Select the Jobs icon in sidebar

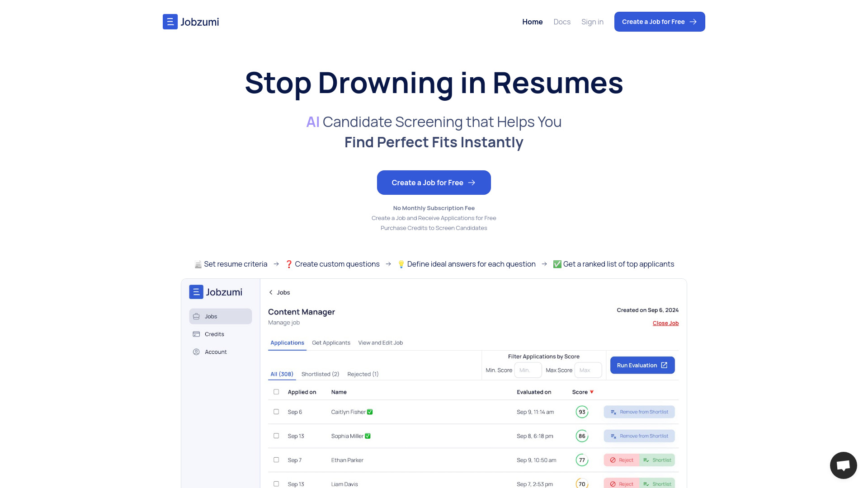point(197,316)
